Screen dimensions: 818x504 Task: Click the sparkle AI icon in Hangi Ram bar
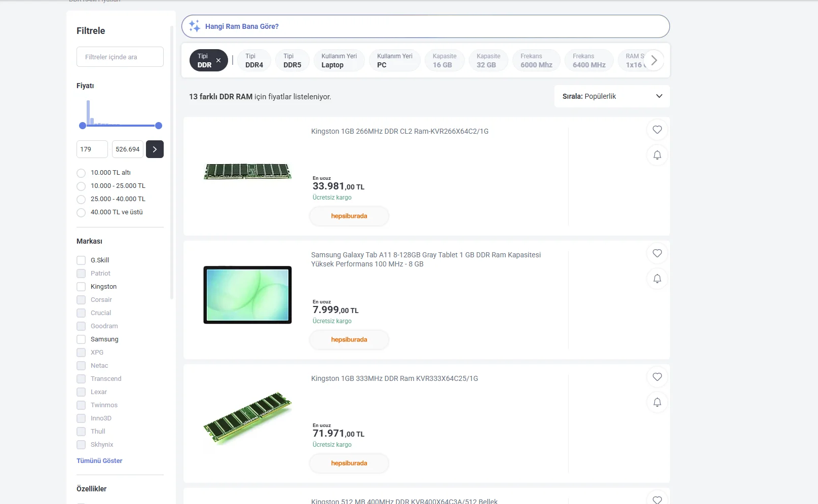pyautogui.click(x=195, y=26)
